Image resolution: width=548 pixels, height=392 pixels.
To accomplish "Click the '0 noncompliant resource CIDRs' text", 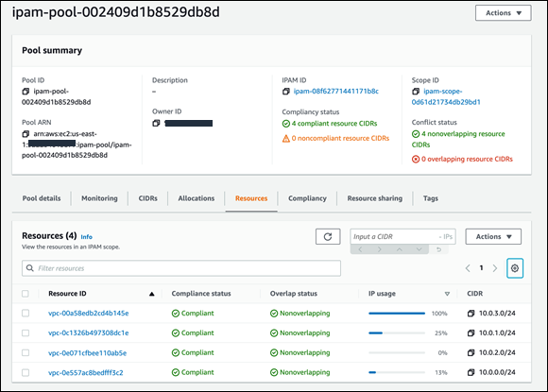I will (340, 139).
